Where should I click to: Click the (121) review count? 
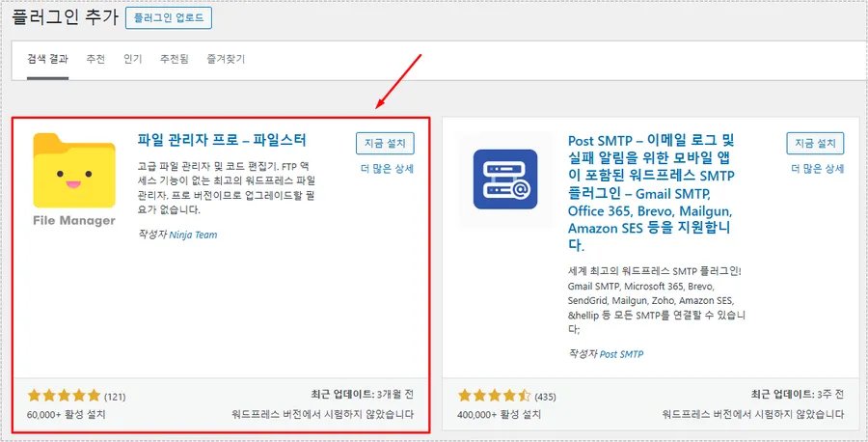[115, 397]
